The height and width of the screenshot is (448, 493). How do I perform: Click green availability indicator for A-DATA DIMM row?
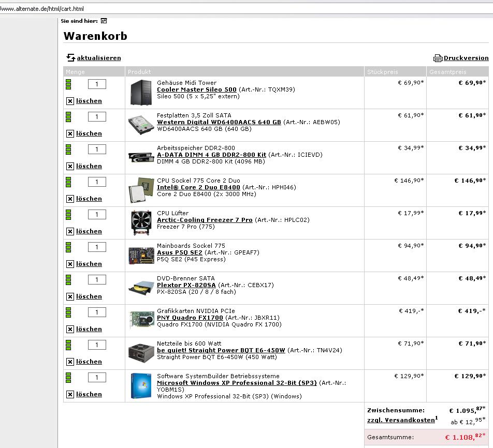coord(68,150)
